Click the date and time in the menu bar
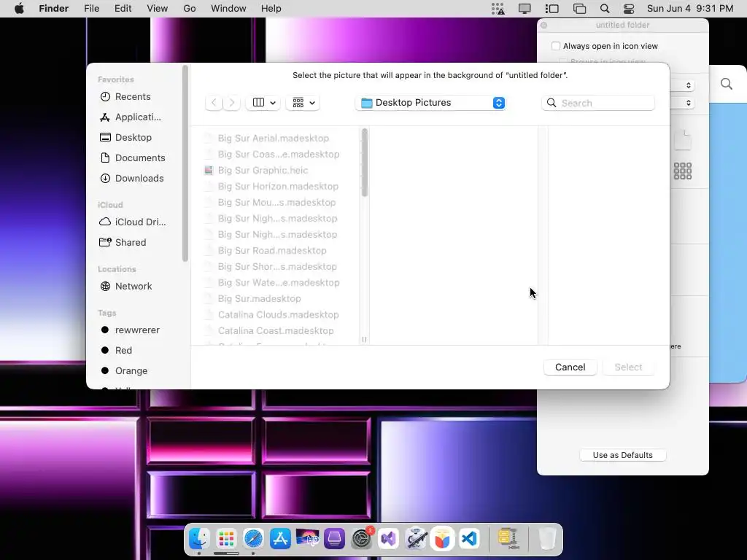747x560 pixels. 690,9
